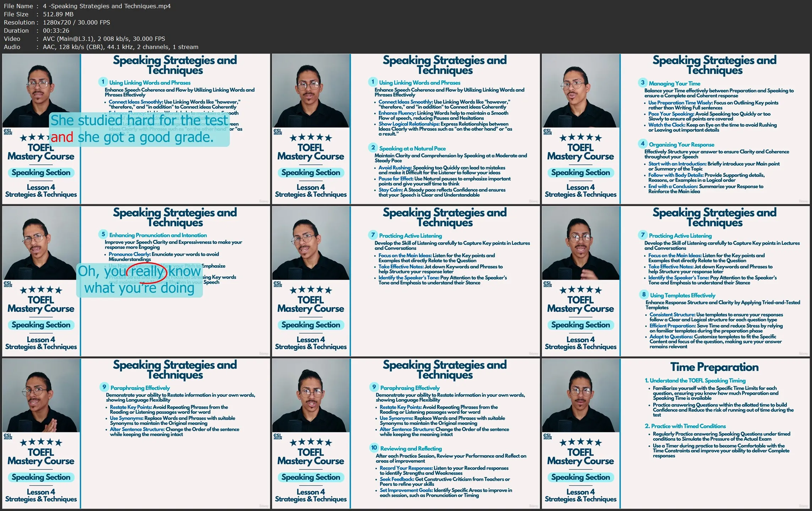The height and width of the screenshot is (511, 812).
Task: Select the file name '4 -Speaking Strategies and Techniques.mp4'
Action: click(107, 6)
